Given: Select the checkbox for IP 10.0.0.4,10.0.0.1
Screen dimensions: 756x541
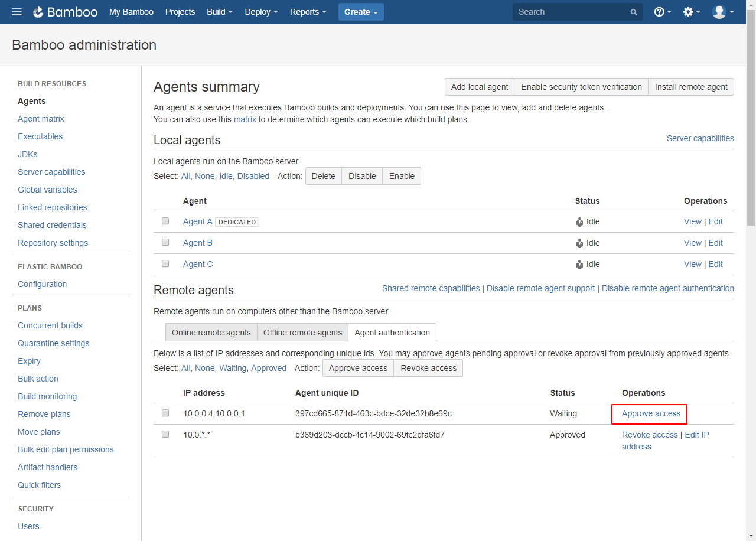Looking at the screenshot, I should [165, 413].
